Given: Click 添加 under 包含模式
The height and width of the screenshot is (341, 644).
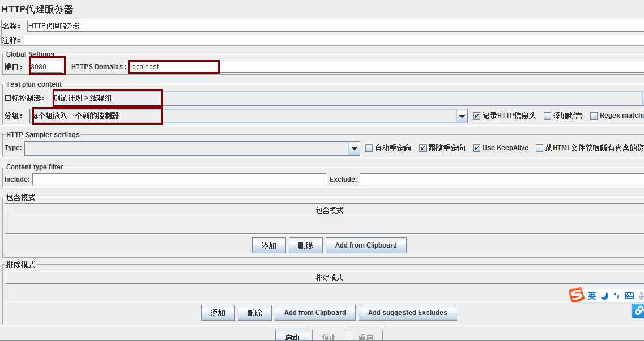Looking at the screenshot, I should click(268, 245).
